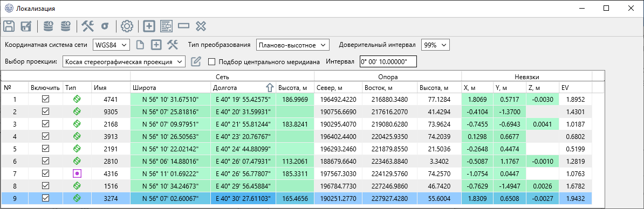Click the green type icon in row 1516
Screen dimensions: 644x209
[x=77, y=186]
